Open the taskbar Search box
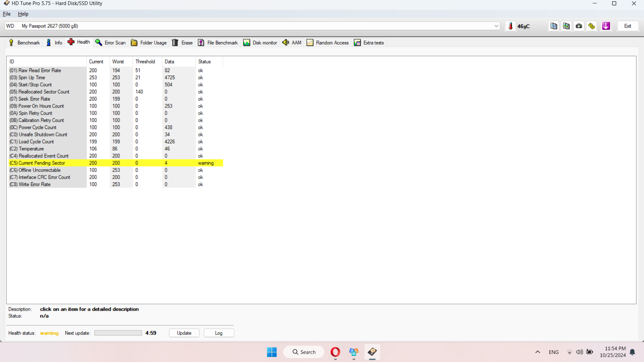The height and width of the screenshot is (362, 644). pos(304,352)
